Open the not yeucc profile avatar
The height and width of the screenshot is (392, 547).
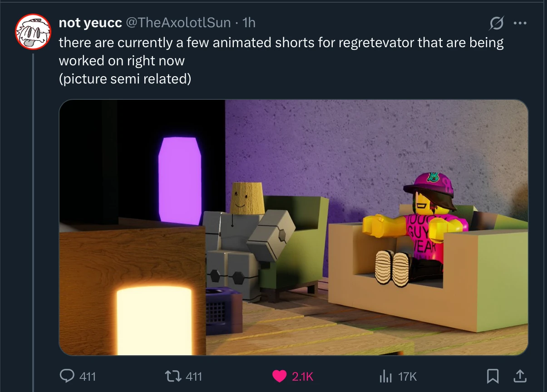pyautogui.click(x=33, y=32)
